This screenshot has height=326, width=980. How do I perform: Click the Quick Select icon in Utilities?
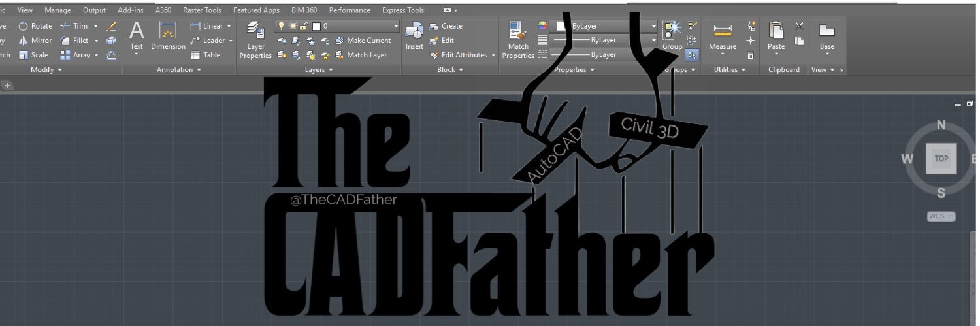pos(751,26)
